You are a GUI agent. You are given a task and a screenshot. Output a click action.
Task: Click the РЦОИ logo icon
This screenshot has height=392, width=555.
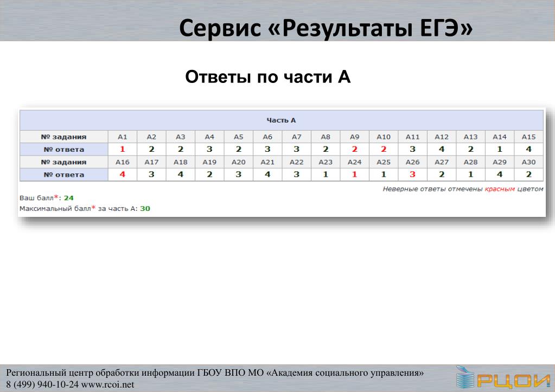[x=503, y=378]
